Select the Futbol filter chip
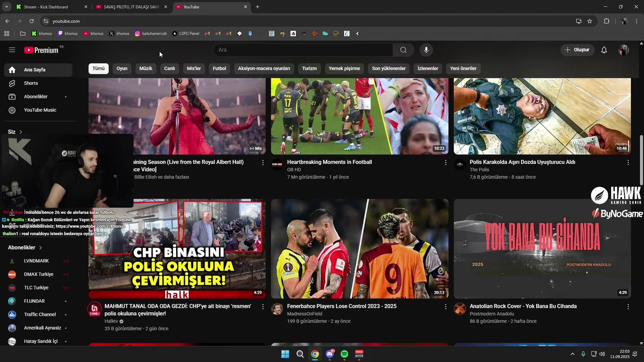Screen dimensions: 644x362 [219, 68]
